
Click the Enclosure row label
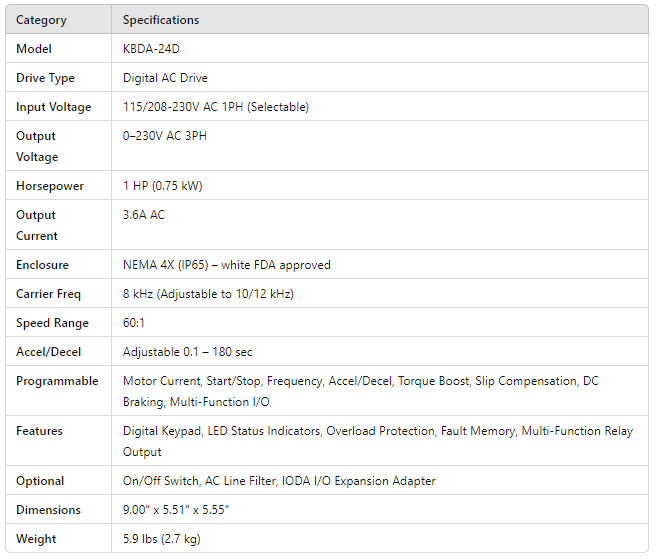pyautogui.click(x=42, y=265)
